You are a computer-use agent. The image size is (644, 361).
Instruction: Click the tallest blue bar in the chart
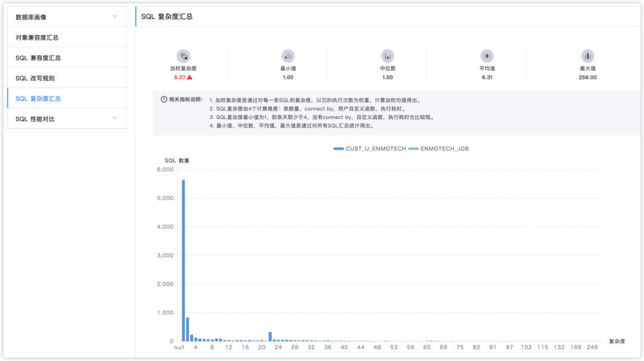(x=183, y=260)
